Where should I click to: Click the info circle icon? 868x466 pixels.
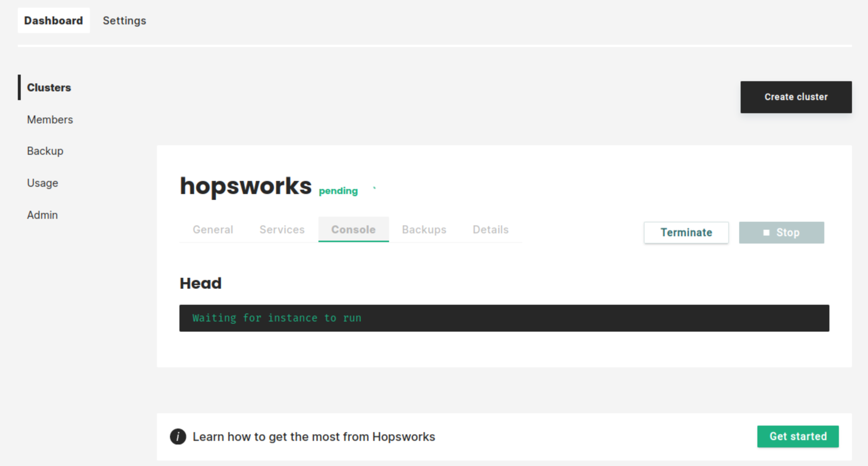pyautogui.click(x=178, y=437)
